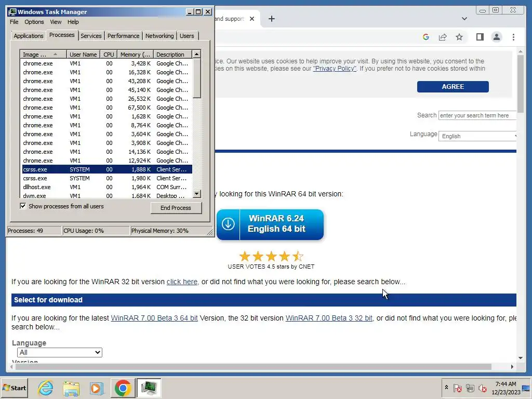Viewport: 532px width, 399px height.
Task: Open Chrome three-dot menu
Action: coord(513,37)
